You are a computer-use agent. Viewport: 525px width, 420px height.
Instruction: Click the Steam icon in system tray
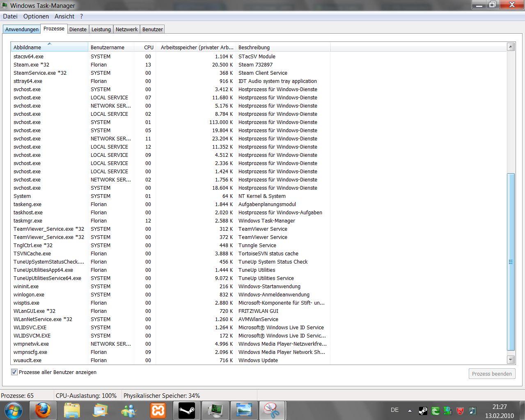tap(423, 410)
